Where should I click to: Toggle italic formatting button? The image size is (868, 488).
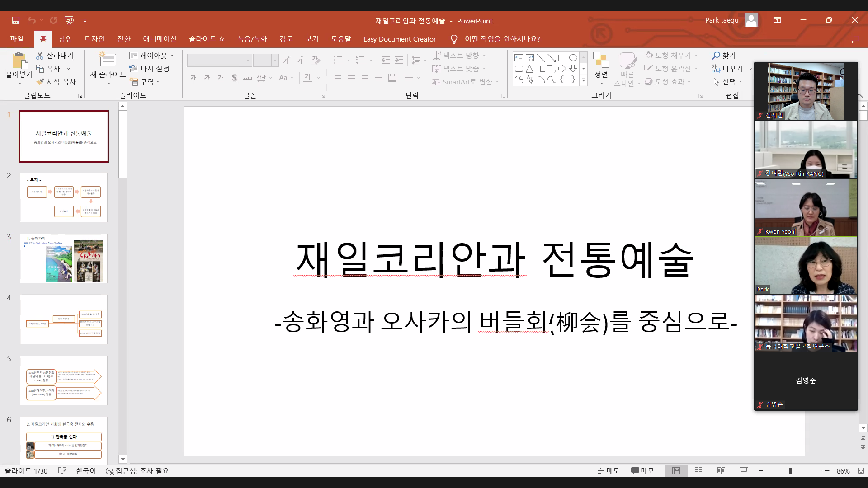pyautogui.click(x=207, y=78)
